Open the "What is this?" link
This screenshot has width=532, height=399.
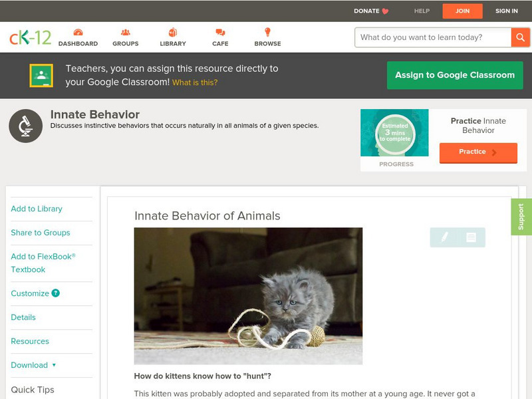point(195,82)
